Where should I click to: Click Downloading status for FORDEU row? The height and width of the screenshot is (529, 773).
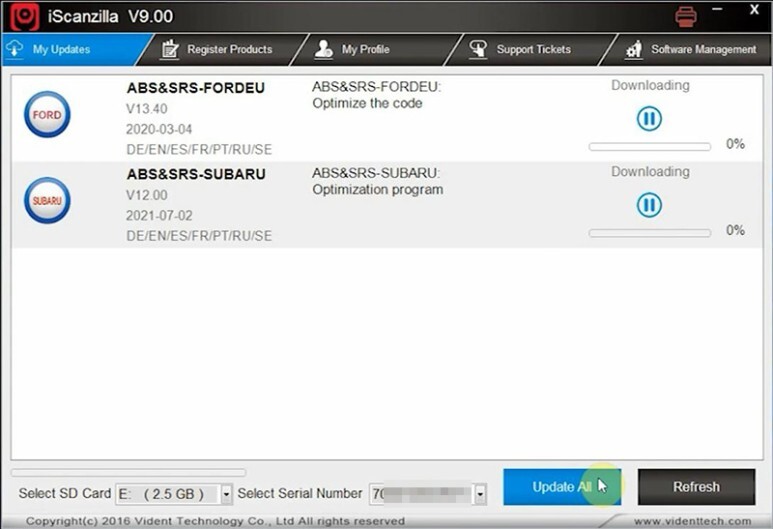pyautogui.click(x=650, y=85)
